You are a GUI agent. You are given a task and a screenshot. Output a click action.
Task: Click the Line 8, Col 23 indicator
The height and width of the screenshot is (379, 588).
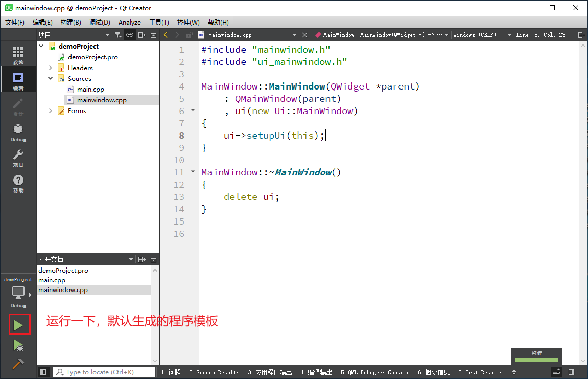[541, 35]
